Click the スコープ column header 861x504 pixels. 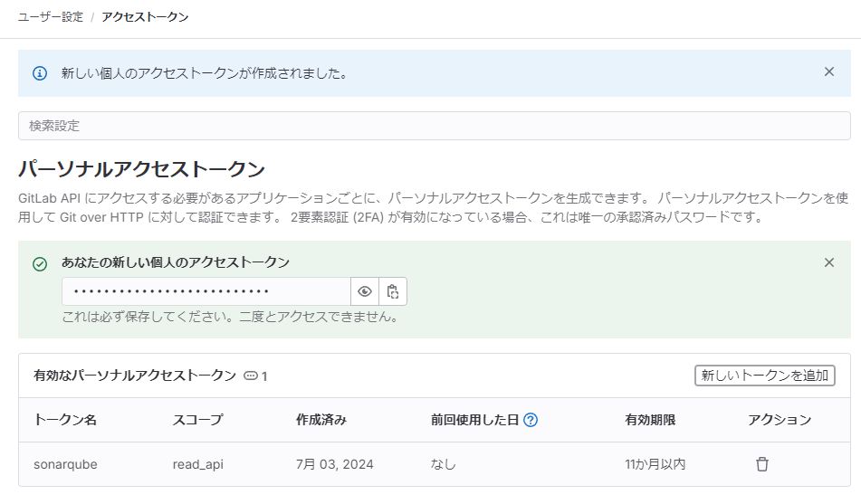point(197,420)
